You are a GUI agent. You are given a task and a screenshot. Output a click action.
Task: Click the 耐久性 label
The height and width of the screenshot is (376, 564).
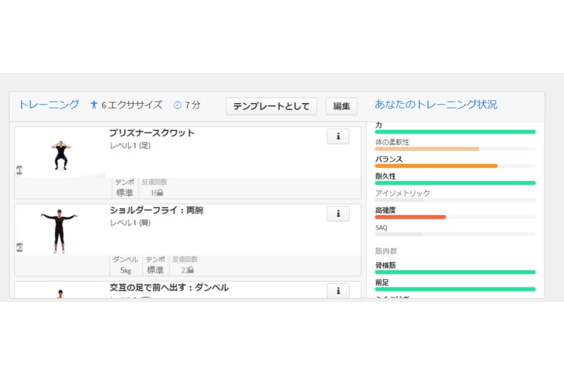(x=385, y=176)
